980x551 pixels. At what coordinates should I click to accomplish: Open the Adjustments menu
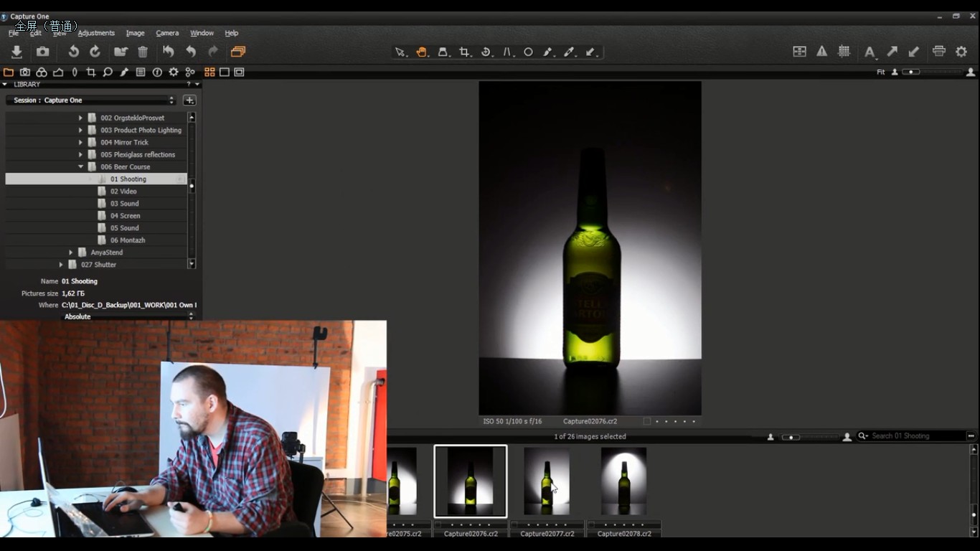pyautogui.click(x=96, y=33)
